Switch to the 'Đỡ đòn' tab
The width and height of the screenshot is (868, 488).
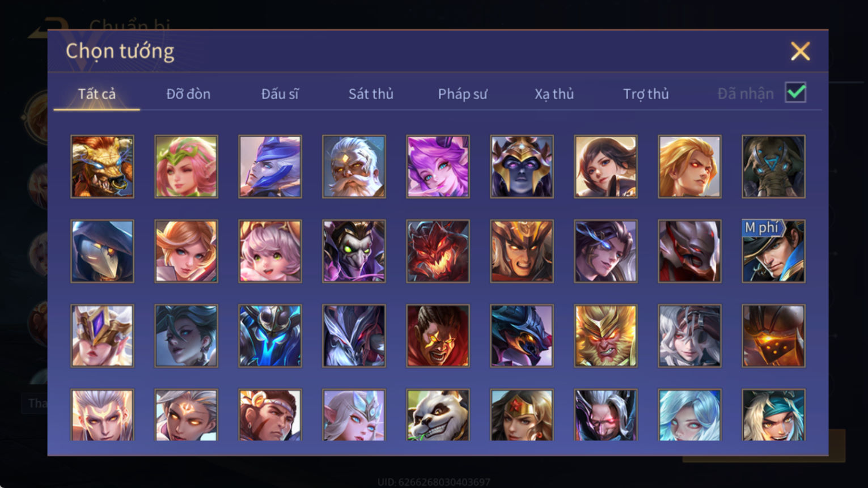(188, 94)
